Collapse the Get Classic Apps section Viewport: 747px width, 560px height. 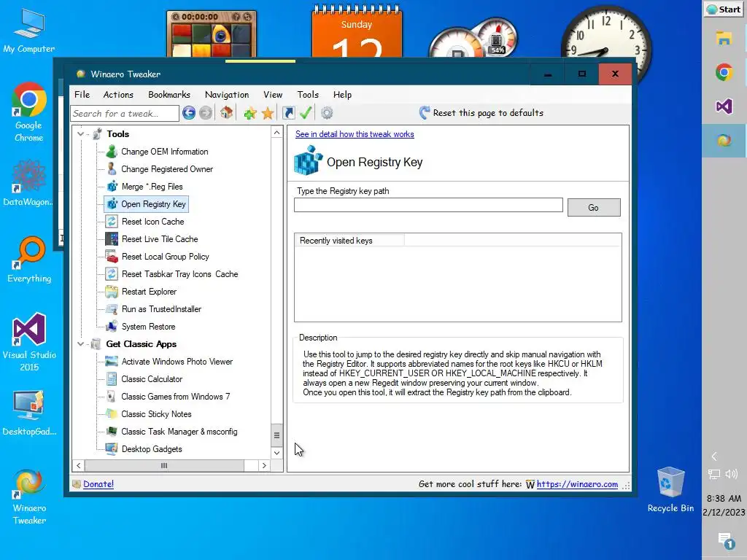click(x=80, y=344)
